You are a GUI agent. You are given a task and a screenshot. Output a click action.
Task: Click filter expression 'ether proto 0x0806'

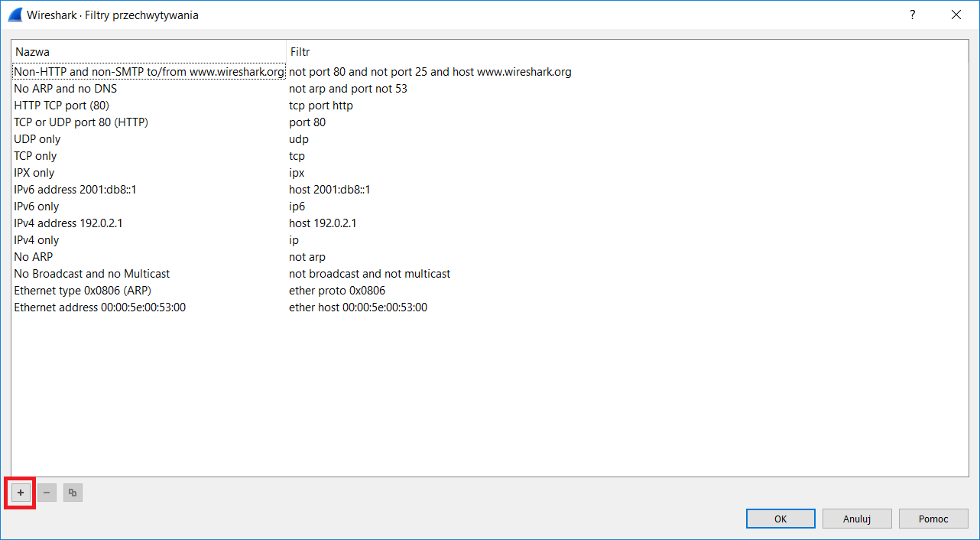point(338,291)
